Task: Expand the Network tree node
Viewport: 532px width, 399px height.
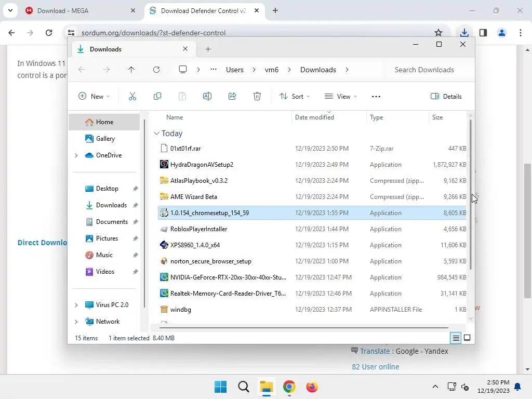Action: [x=76, y=322]
